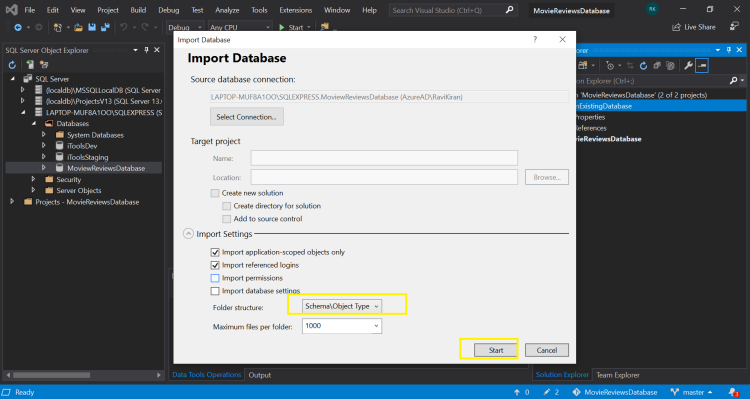Click the Select Connection button
This screenshot has height=399, width=750.
(247, 117)
